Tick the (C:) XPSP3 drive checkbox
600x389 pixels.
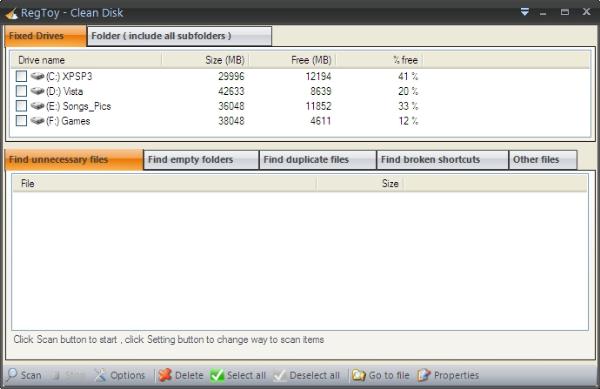(21, 76)
